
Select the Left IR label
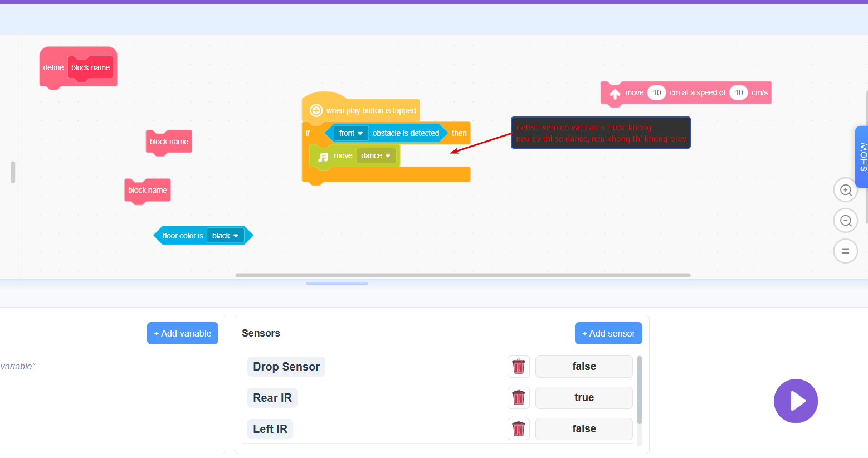270,429
